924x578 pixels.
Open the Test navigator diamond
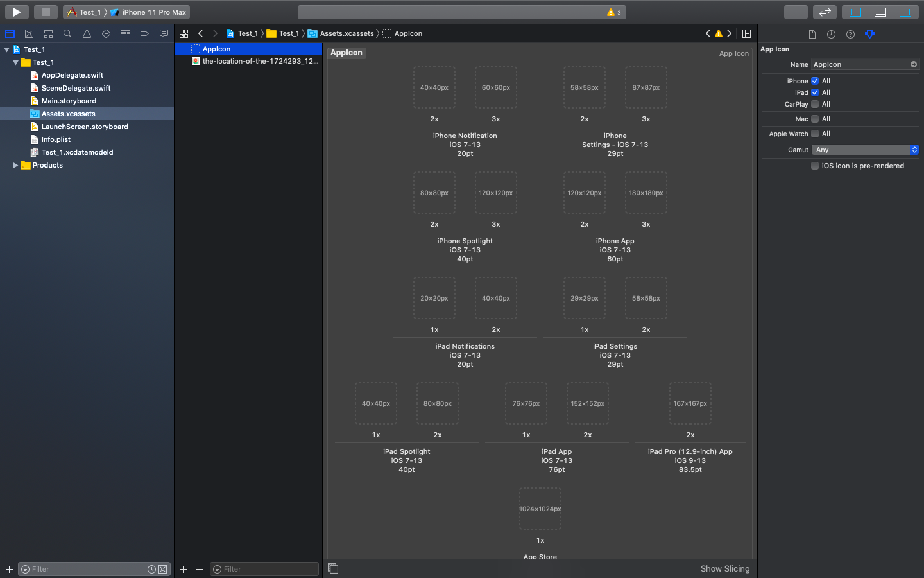click(106, 33)
